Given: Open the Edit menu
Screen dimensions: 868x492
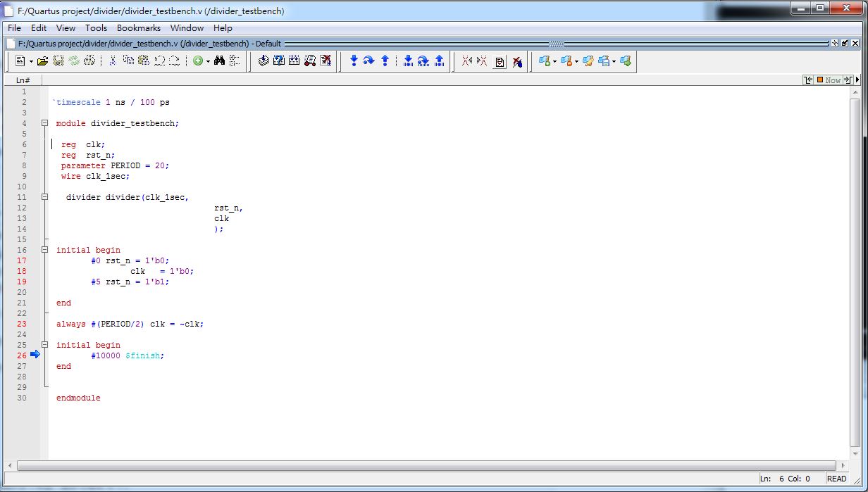Looking at the screenshot, I should (39, 28).
